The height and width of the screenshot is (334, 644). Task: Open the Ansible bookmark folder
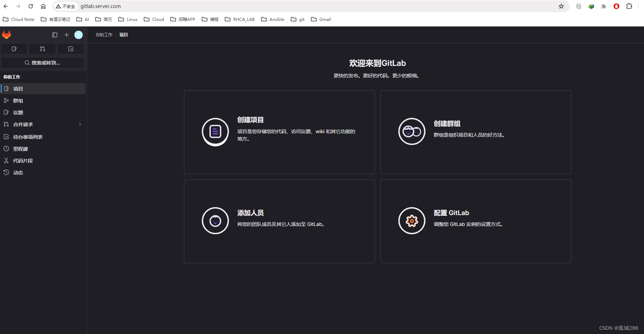pos(273,20)
